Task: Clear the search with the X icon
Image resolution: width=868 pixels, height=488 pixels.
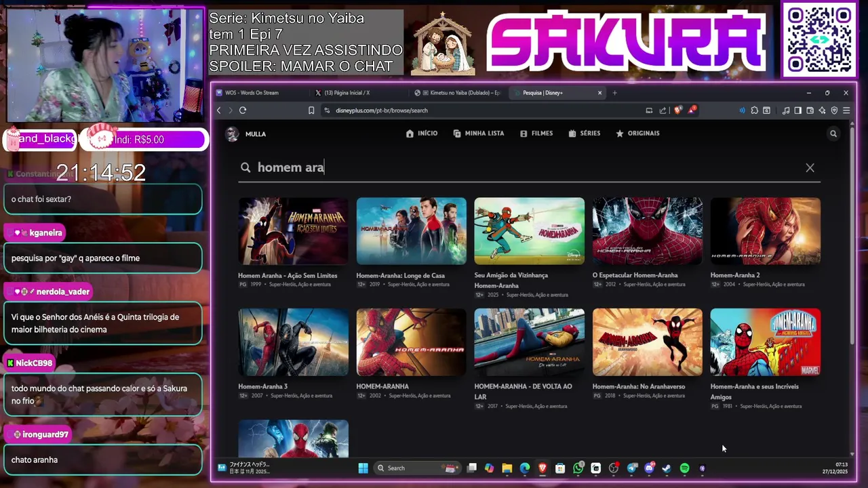Action: [x=810, y=167]
